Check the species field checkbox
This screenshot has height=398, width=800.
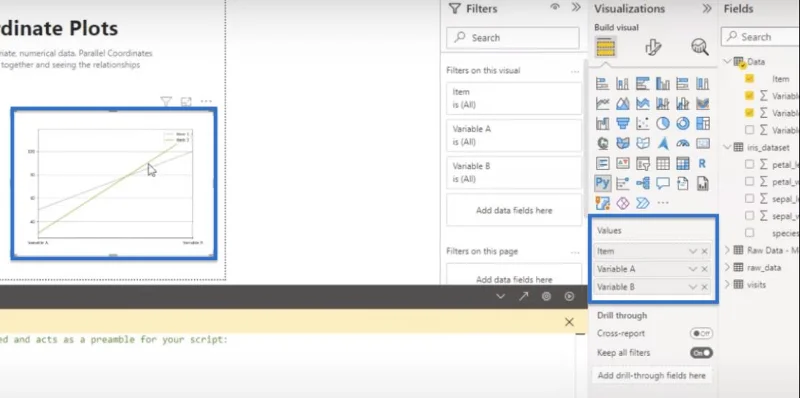click(749, 233)
